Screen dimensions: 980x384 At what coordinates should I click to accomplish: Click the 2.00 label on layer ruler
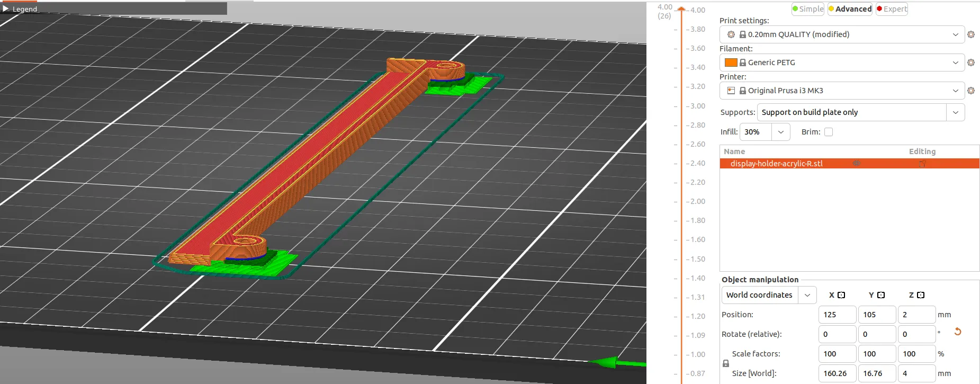[698, 201]
